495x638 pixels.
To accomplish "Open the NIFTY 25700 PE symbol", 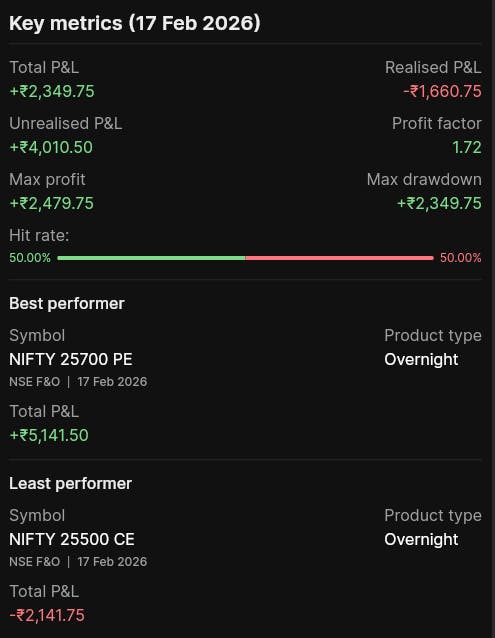I will 71,359.
